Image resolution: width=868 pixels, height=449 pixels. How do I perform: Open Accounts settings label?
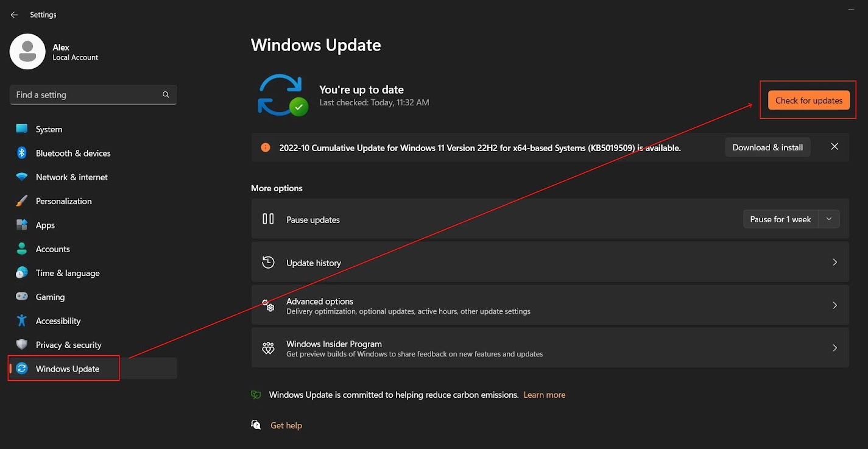click(x=53, y=249)
